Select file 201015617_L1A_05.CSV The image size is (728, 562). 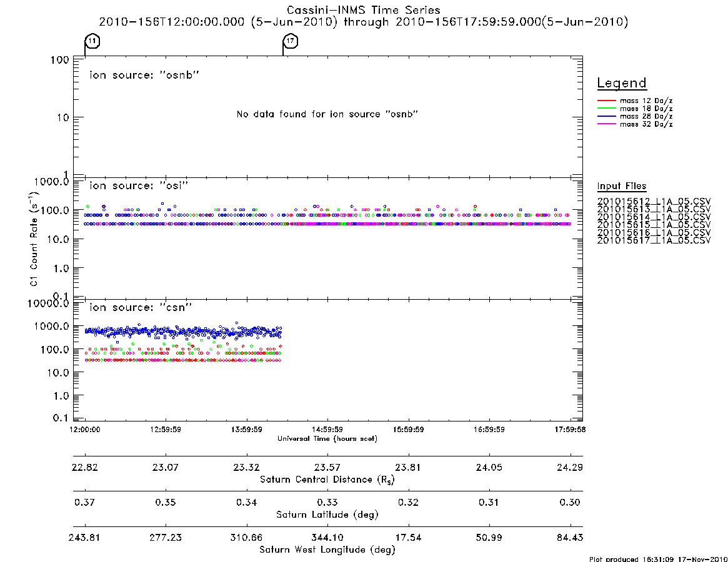pos(654,240)
